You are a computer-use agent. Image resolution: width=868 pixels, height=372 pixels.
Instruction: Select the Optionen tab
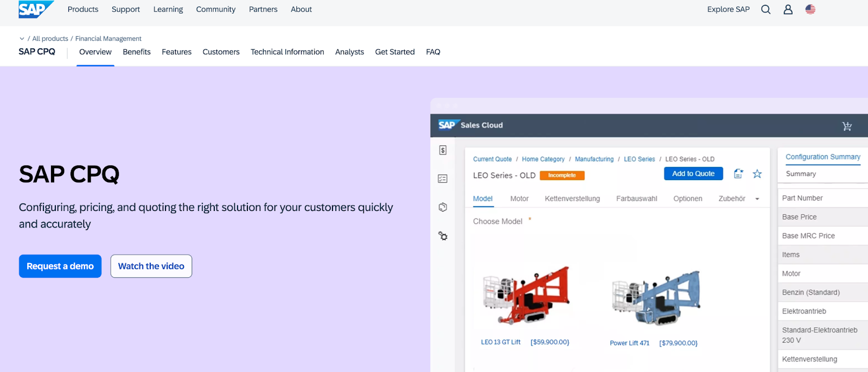[x=687, y=199]
